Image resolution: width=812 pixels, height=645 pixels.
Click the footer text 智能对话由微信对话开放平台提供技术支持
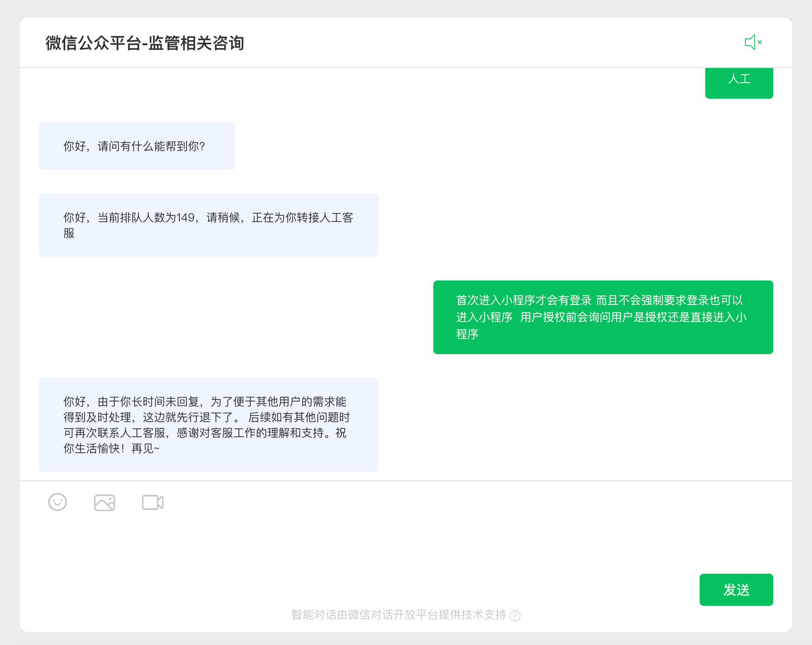click(399, 615)
